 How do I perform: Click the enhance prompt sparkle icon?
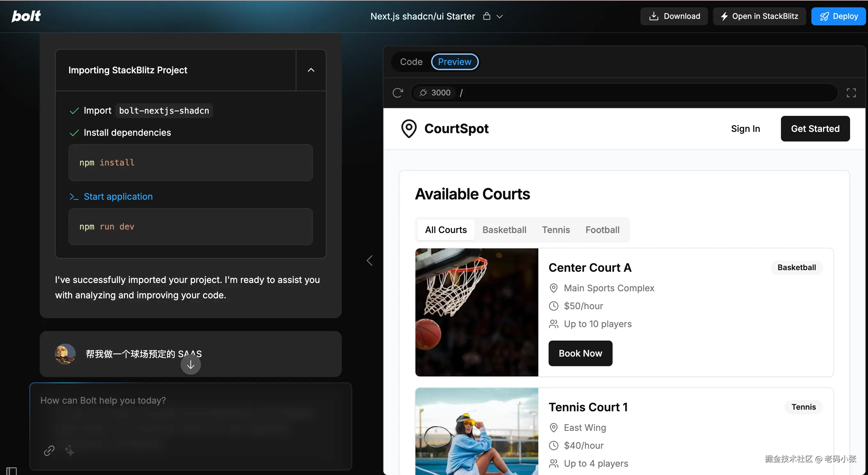tap(69, 450)
